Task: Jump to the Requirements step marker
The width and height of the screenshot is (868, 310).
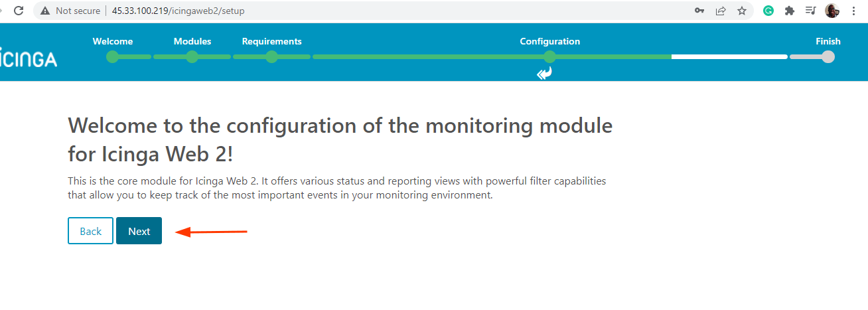Action: 271,57
